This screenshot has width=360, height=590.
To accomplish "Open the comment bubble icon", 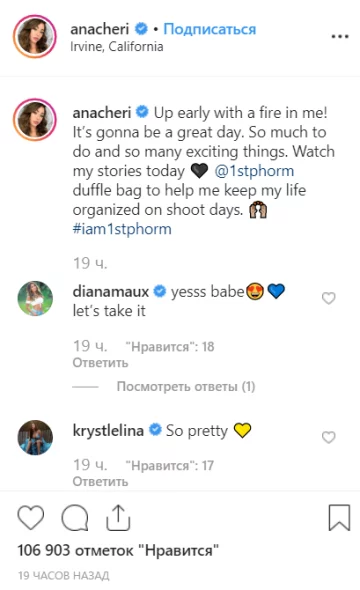I will point(75,518).
